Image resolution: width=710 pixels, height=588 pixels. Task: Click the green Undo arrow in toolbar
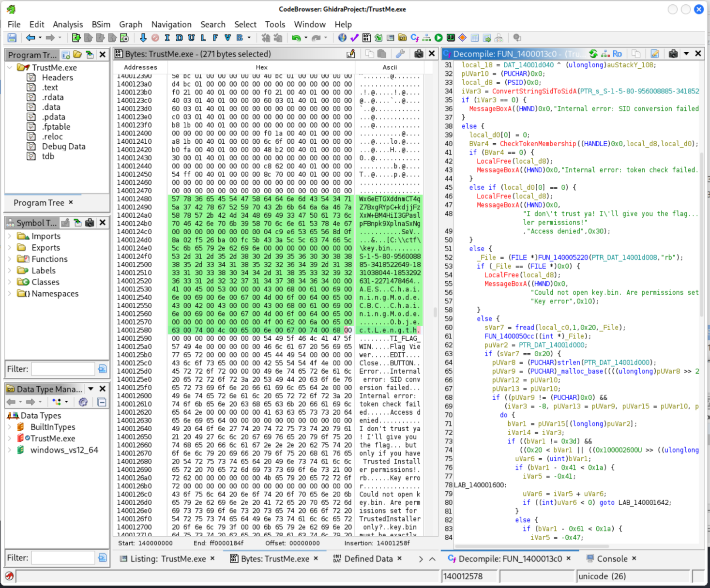(x=296, y=38)
